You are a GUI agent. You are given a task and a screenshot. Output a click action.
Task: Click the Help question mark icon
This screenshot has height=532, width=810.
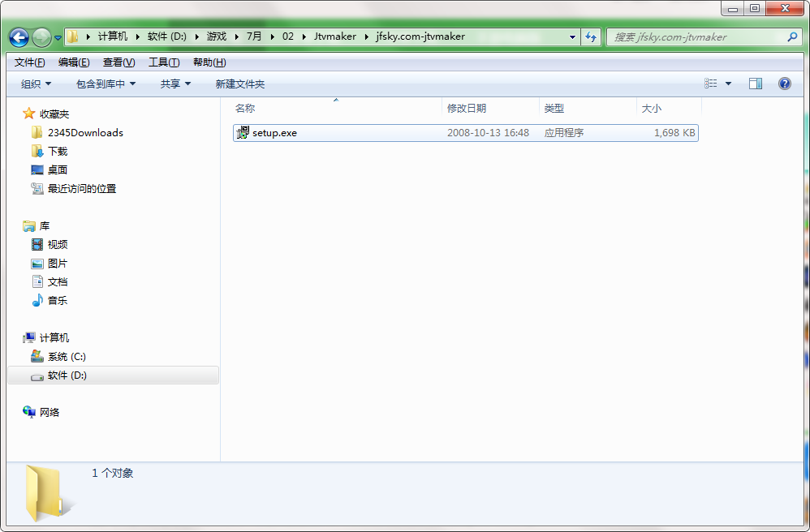784,84
